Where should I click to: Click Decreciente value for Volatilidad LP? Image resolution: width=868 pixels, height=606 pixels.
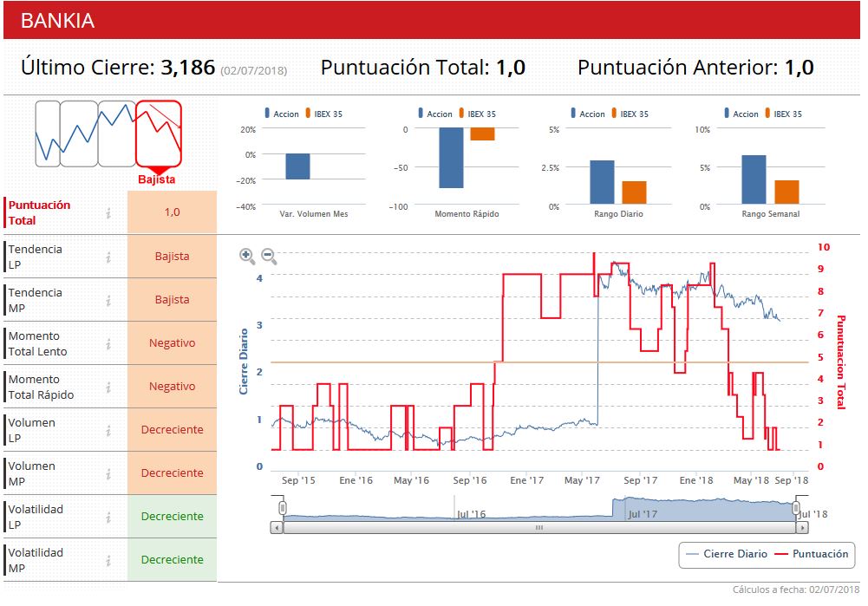[x=173, y=517]
